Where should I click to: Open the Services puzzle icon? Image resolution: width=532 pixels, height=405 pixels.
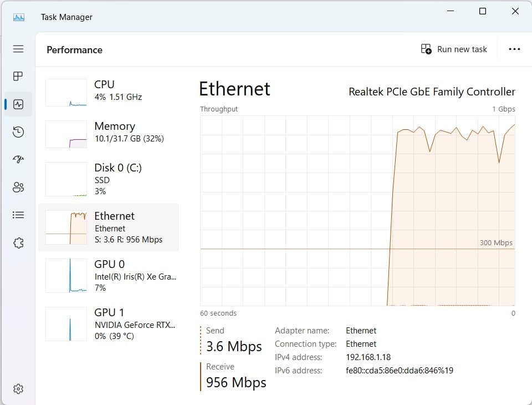click(18, 243)
